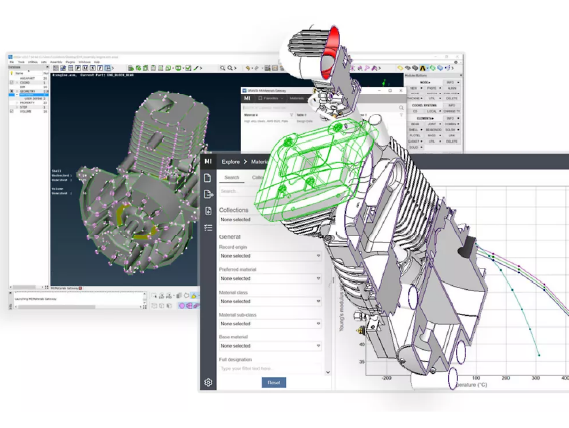The height and width of the screenshot is (428, 569).
Task: Open the Preferred material dropdown
Action: click(x=270, y=278)
